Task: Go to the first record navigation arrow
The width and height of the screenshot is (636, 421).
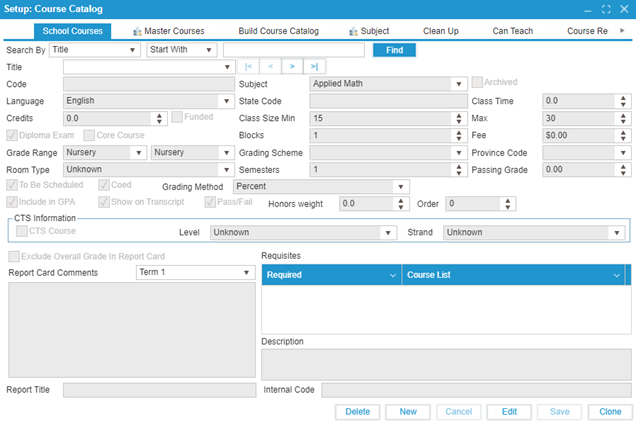Action: click(x=248, y=67)
